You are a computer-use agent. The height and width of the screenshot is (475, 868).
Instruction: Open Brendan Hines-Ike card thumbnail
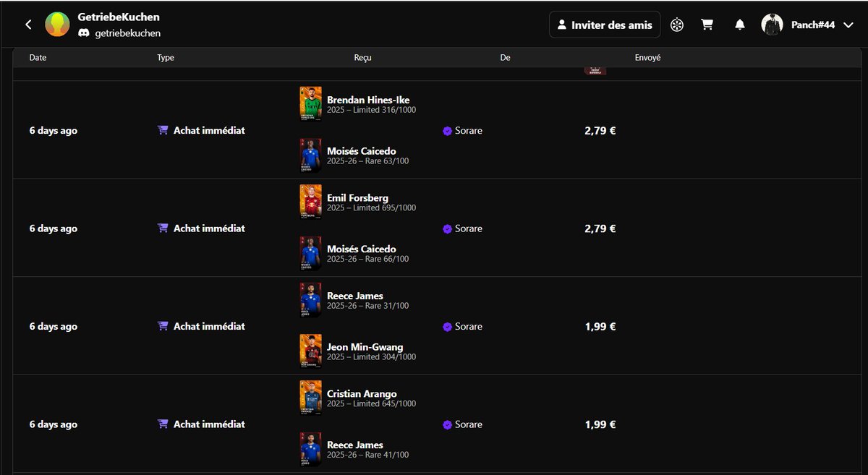point(310,104)
